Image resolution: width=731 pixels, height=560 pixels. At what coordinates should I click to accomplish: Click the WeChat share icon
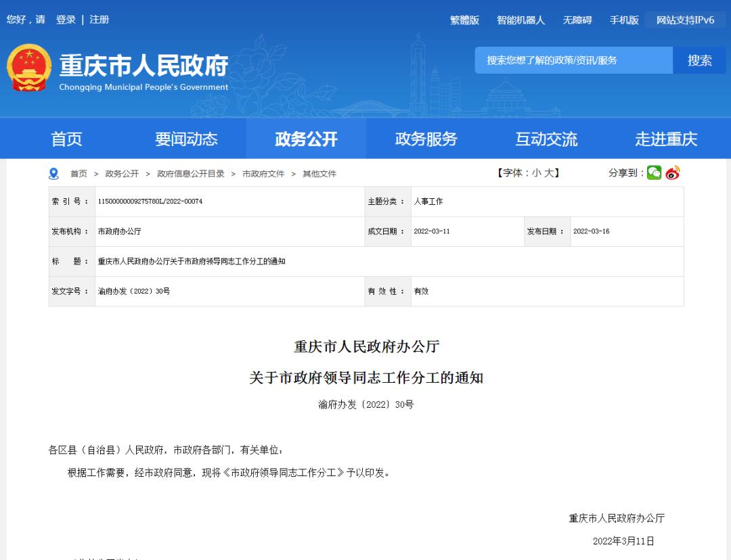654,173
